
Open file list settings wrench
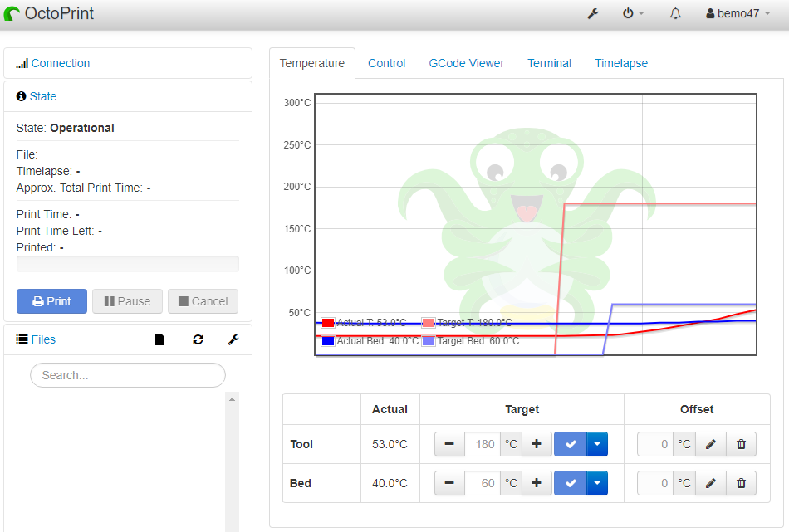click(233, 340)
